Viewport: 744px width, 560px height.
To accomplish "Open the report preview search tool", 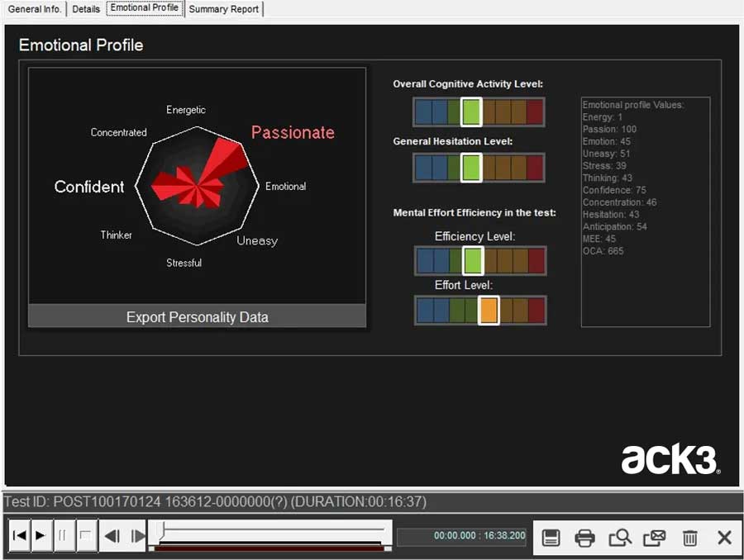I will coord(620,536).
